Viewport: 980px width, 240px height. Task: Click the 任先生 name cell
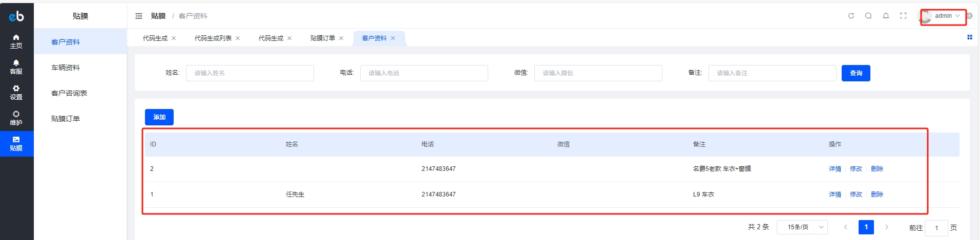coord(295,194)
